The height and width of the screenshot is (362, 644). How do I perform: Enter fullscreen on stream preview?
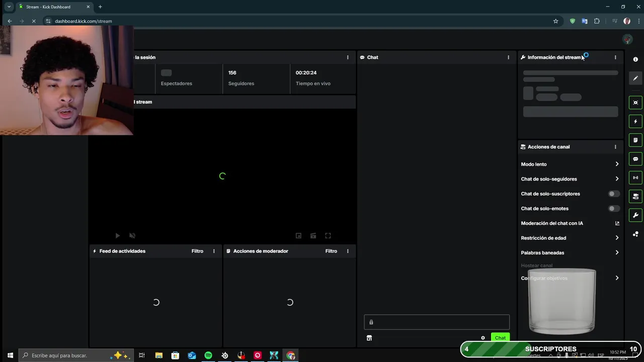(x=328, y=235)
